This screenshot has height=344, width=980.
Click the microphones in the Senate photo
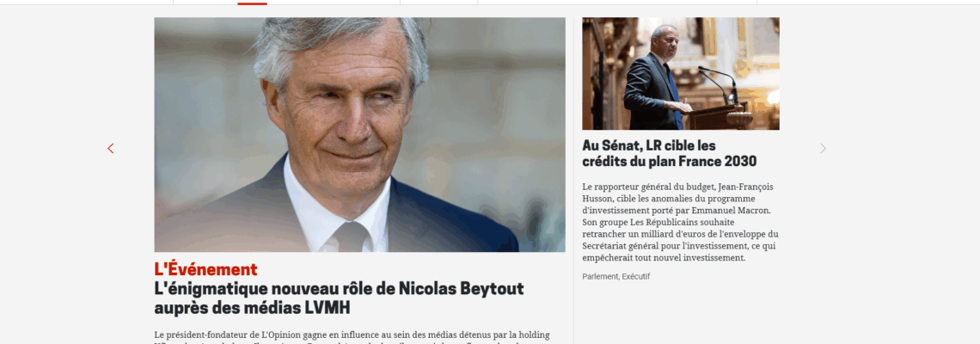pyautogui.click(x=719, y=83)
